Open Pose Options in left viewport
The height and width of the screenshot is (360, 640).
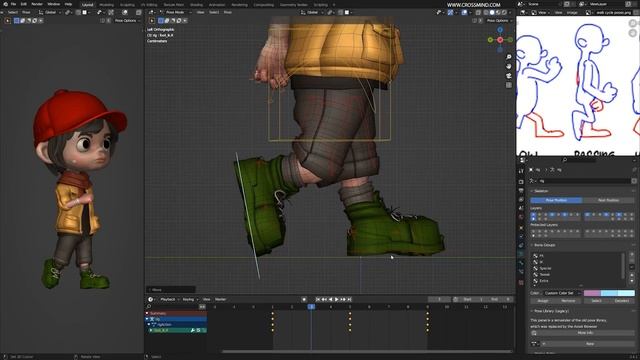pyautogui.click(x=127, y=20)
